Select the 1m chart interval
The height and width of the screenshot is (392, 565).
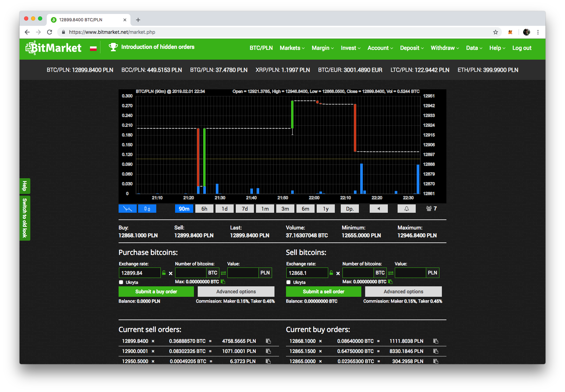coord(265,209)
